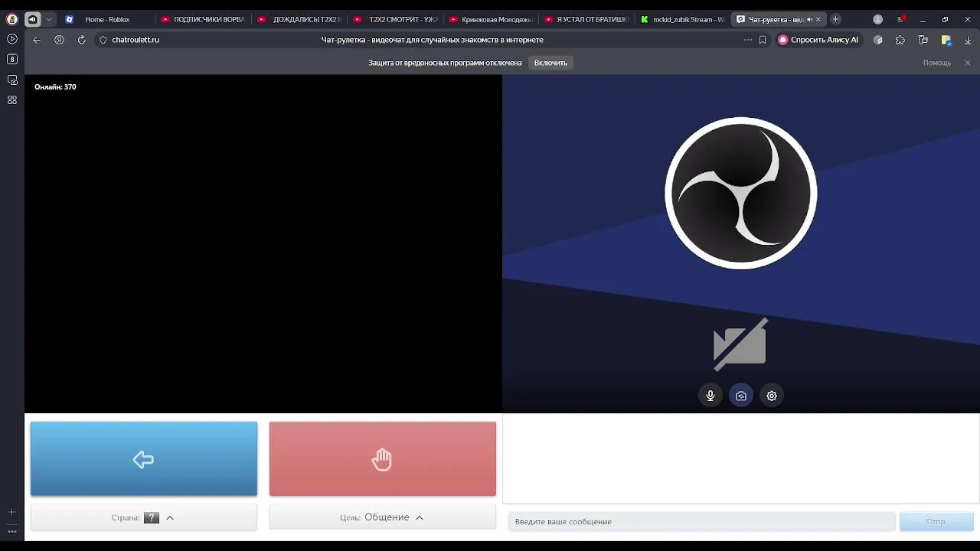Screen dimensions: 980x551
Task: Click the Включить protection button
Action: (x=550, y=63)
